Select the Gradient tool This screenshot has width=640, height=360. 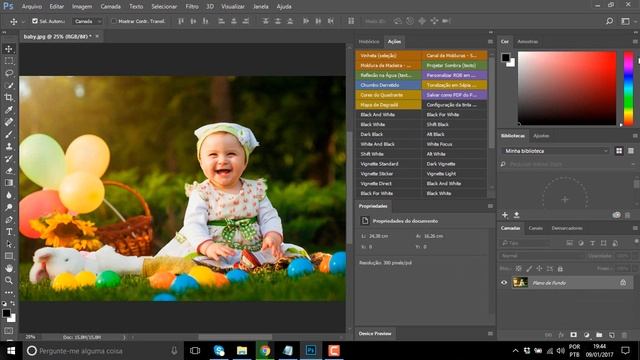9,182
